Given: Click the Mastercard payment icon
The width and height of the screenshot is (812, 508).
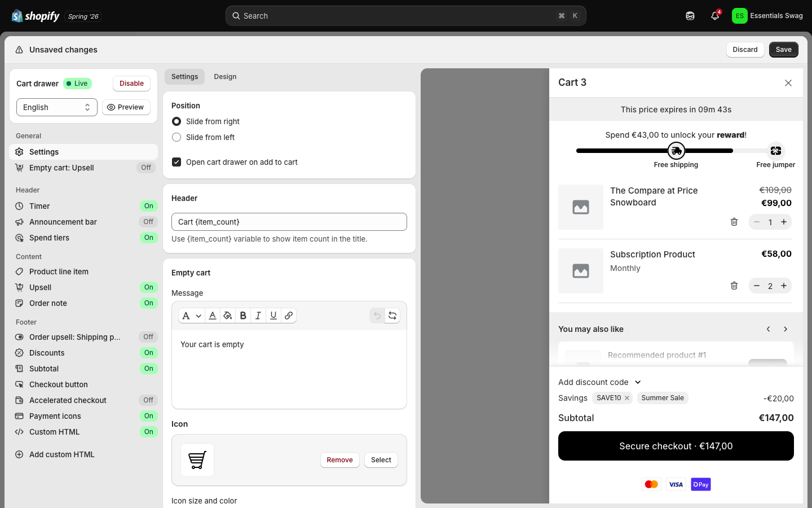Looking at the screenshot, I should (x=651, y=484).
